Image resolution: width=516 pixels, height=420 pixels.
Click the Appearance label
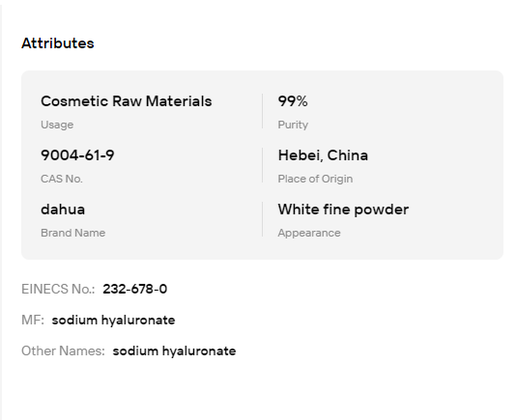tap(309, 233)
